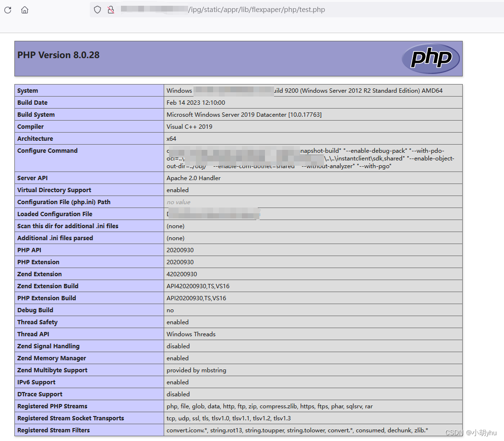The width and height of the screenshot is (504, 441).
Task: Click Virtual Directory Support label
Action: (x=54, y=190)
